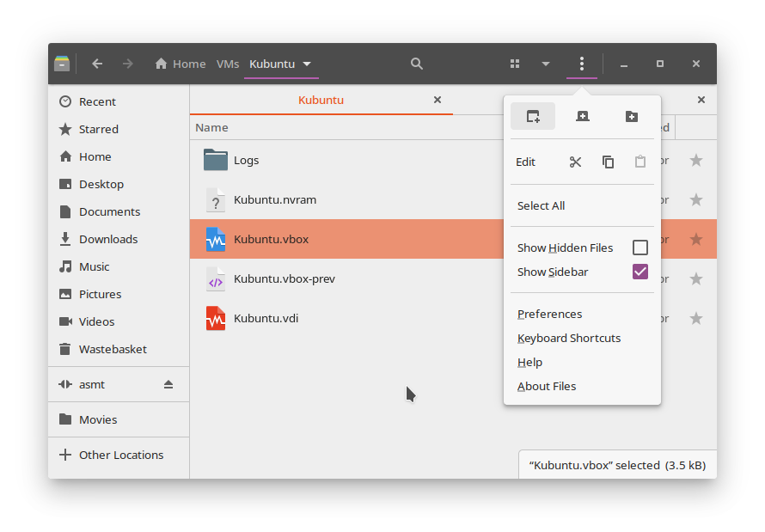Screen dimensions: 765x532
Task: Navigate to Home in path bar
Action: click(x=181, y=64)
